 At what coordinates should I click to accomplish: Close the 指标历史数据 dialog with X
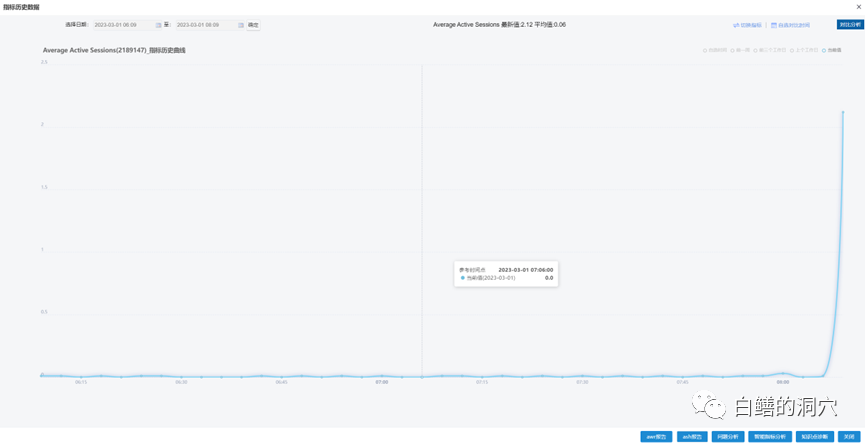pyautogui.click(x=858, y=7)
